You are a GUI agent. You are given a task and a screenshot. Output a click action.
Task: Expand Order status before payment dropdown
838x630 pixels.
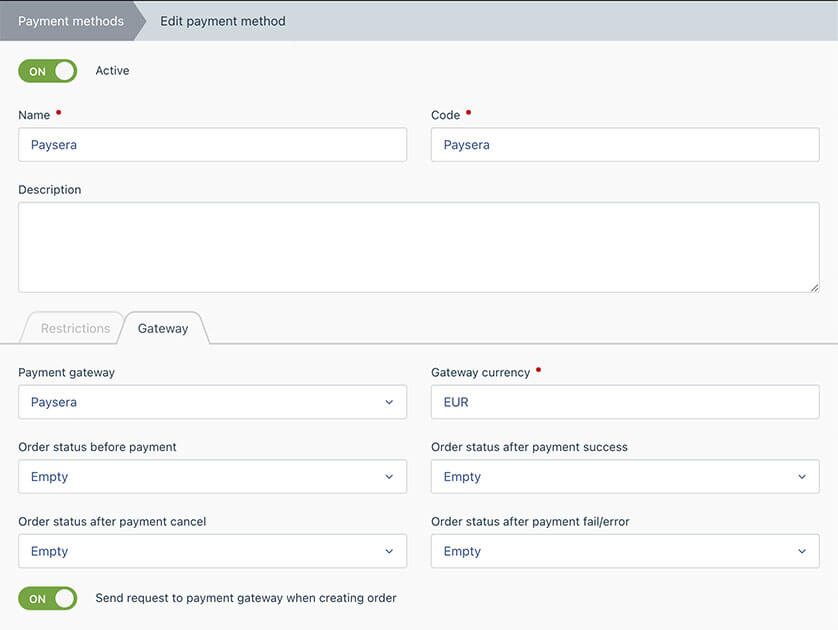[213, 477]
